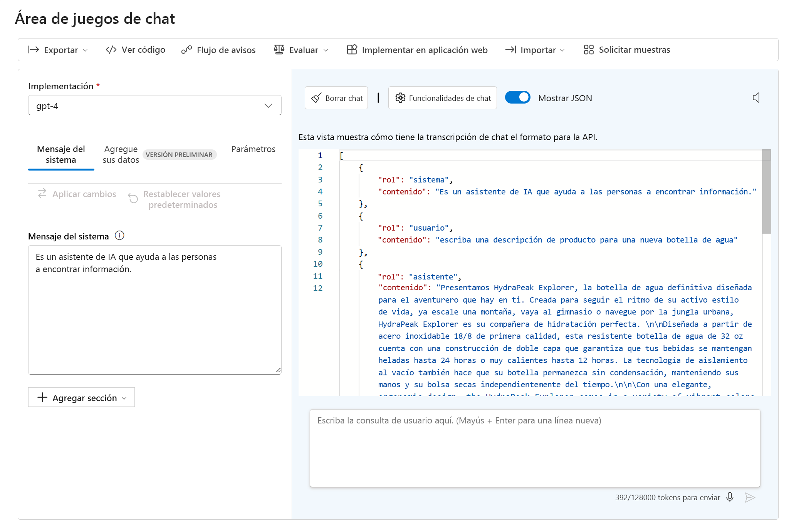Expand the Importar chevron
The image size is (794, 532).
click(562, 50)
